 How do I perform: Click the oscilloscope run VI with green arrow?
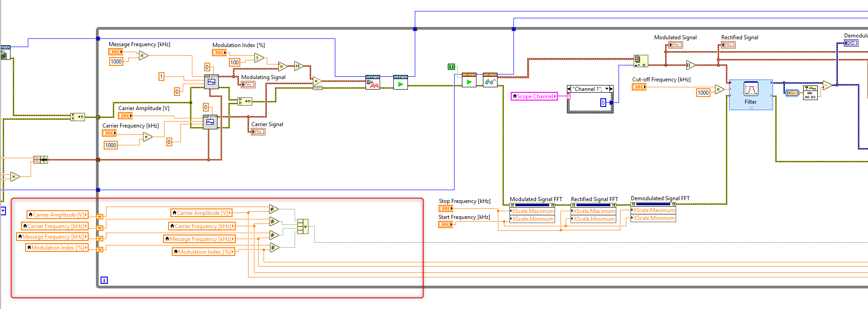pos(469,80)
